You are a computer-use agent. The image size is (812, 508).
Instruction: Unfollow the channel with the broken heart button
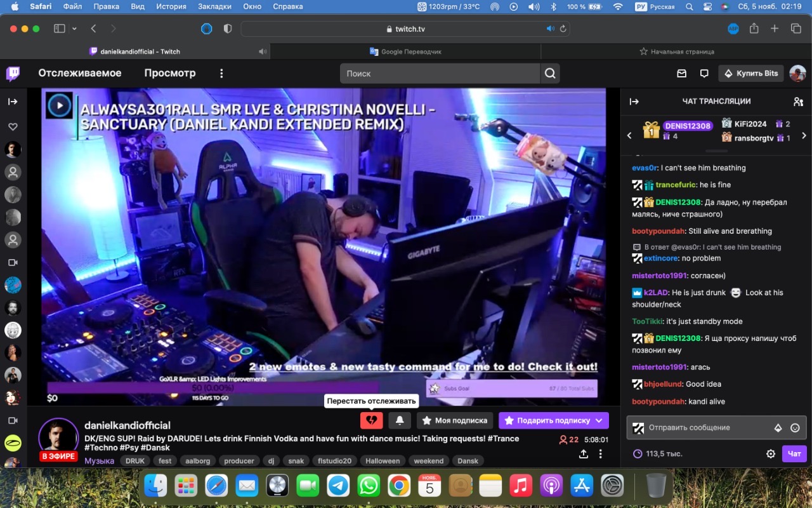point(372,420)
